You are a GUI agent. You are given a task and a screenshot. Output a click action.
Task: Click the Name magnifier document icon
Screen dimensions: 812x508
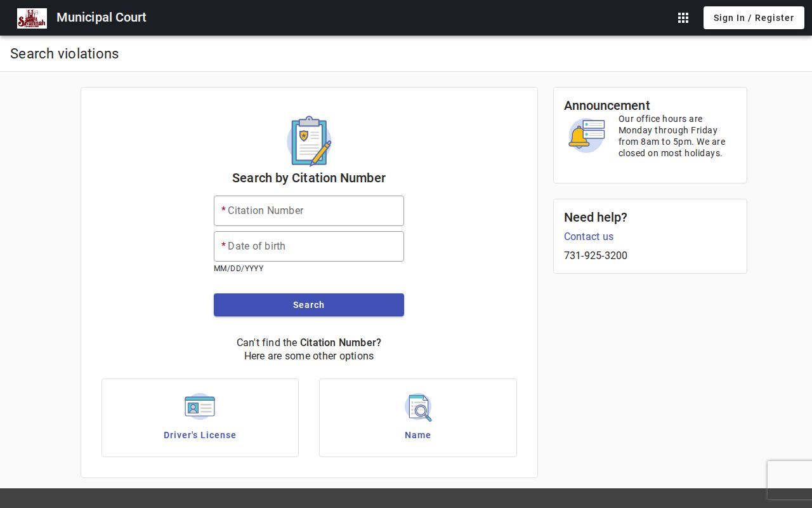coord(418,407)
